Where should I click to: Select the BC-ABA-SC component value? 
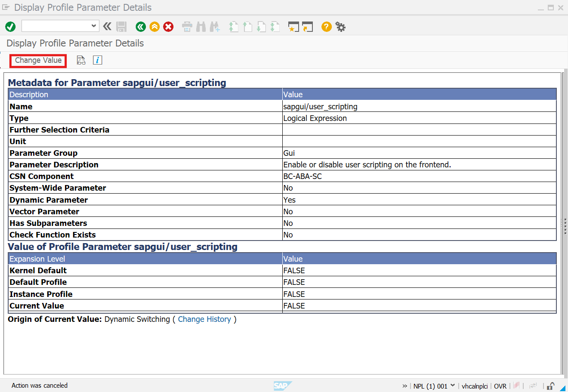419,176
